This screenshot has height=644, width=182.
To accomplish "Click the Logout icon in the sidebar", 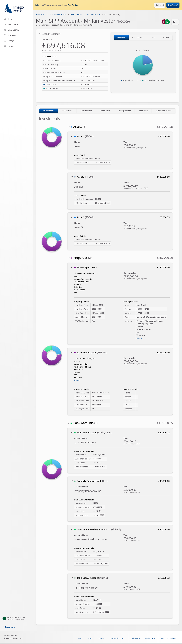I will 5,46.
